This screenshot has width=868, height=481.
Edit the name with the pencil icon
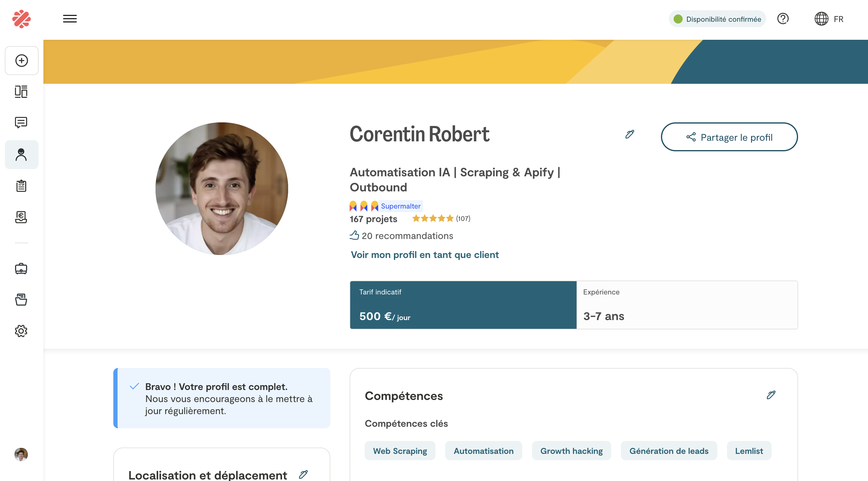point(629,134)
